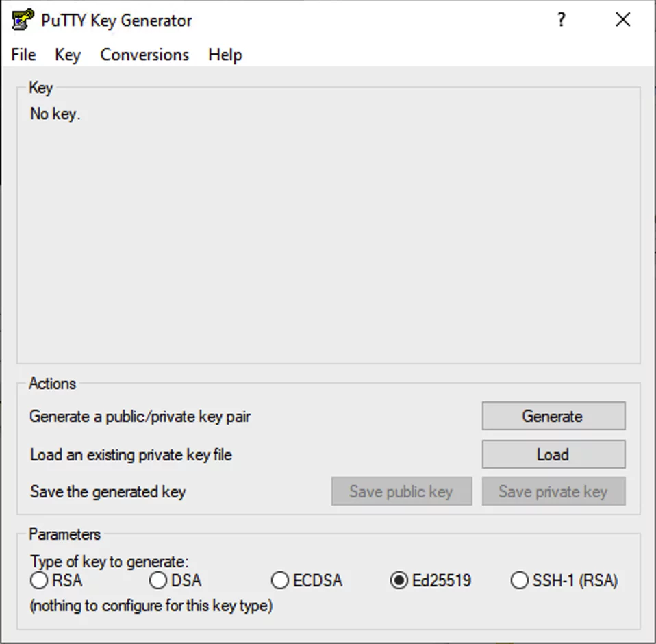The image size is (656, 644).
Task: Click the 'PuTTY Key Generator' title text
Action: (116, 20)
